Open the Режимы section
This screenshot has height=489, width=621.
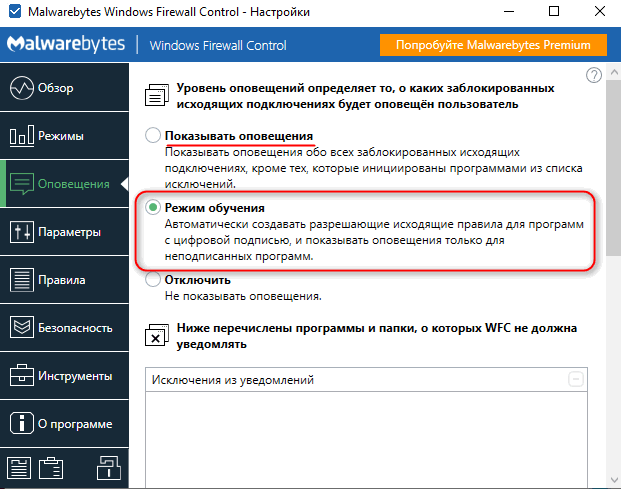[x=64, y=136]
